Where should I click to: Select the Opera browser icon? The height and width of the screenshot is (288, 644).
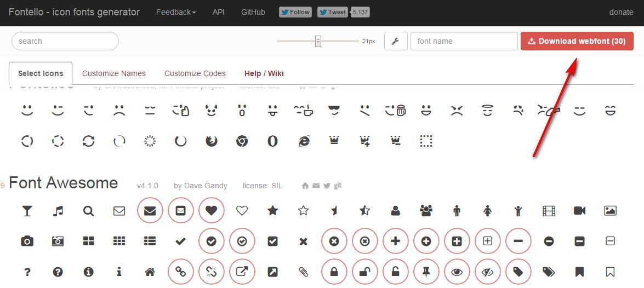point(273,141)
